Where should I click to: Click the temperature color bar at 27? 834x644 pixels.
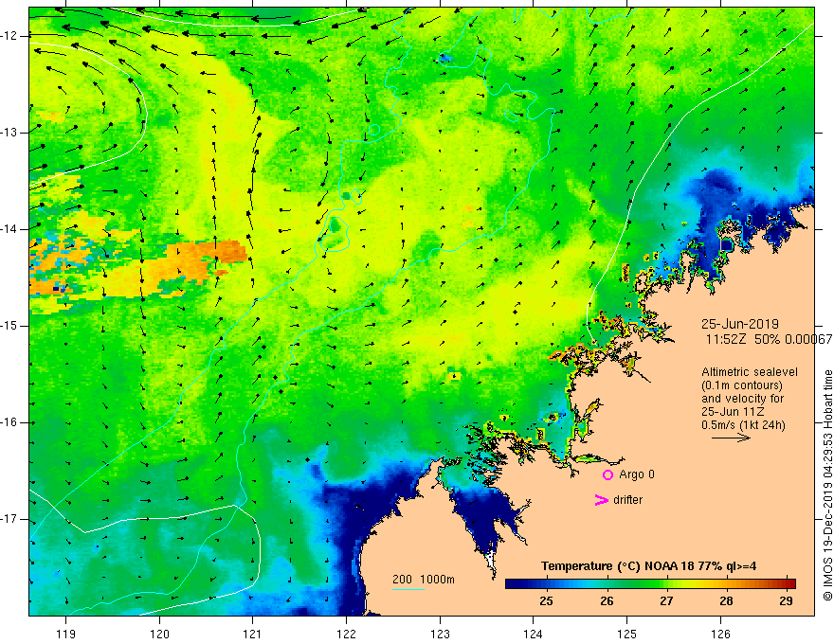[x=666, y=583]
